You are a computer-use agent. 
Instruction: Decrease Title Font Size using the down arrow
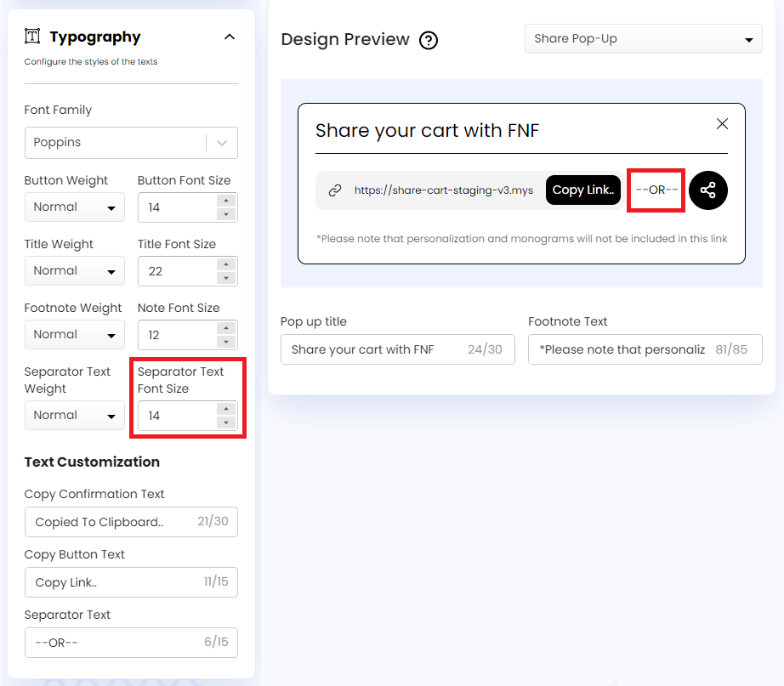pyautogui.click(x=226, y=276)
